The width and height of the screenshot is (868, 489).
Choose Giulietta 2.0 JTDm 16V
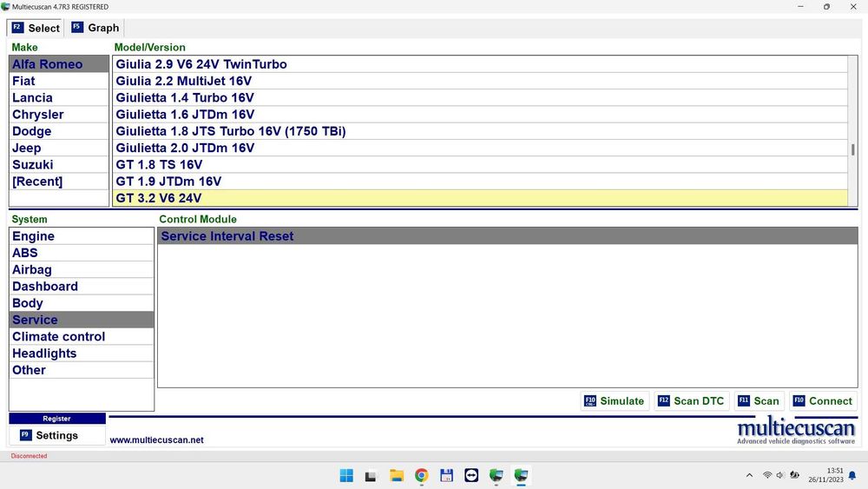tap(480, 148)
